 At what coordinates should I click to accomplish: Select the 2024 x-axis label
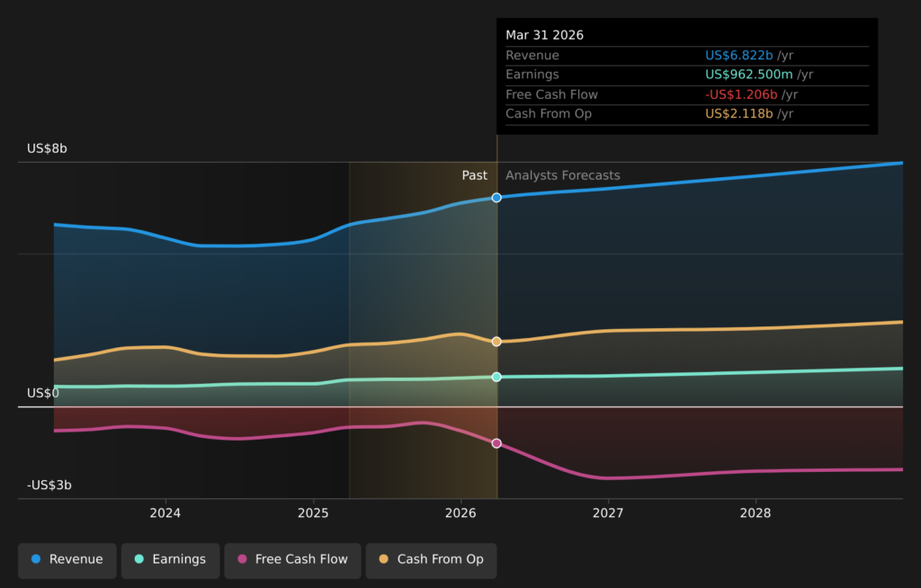[x=165, y=512]
